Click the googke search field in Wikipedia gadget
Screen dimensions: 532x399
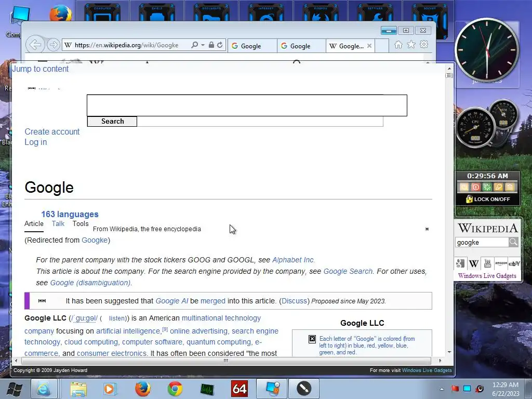click(482, 242)
